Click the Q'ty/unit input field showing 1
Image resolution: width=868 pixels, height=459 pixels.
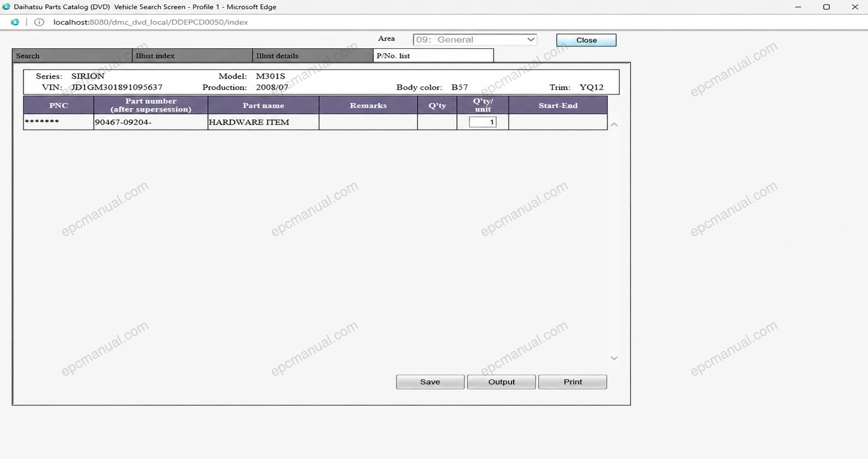coord(482,122)
